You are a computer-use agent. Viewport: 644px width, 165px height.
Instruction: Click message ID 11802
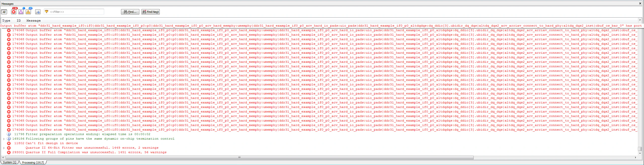19,143
